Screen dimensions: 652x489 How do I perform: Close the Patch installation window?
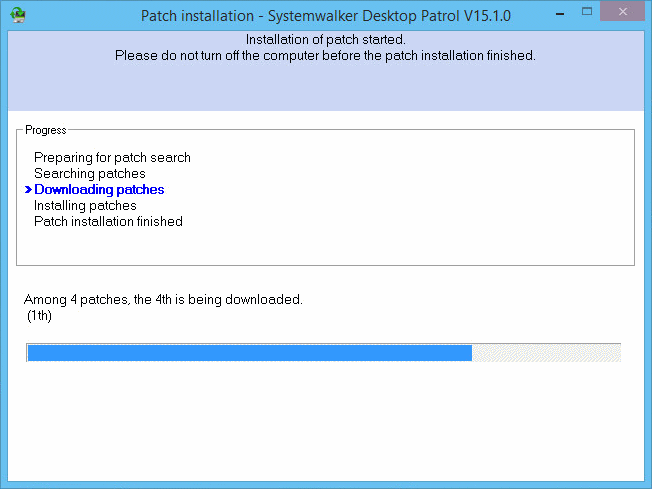tap(622, 12)
